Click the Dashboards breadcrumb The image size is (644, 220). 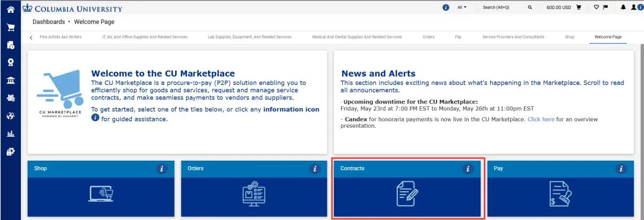[x=49, y=22]
